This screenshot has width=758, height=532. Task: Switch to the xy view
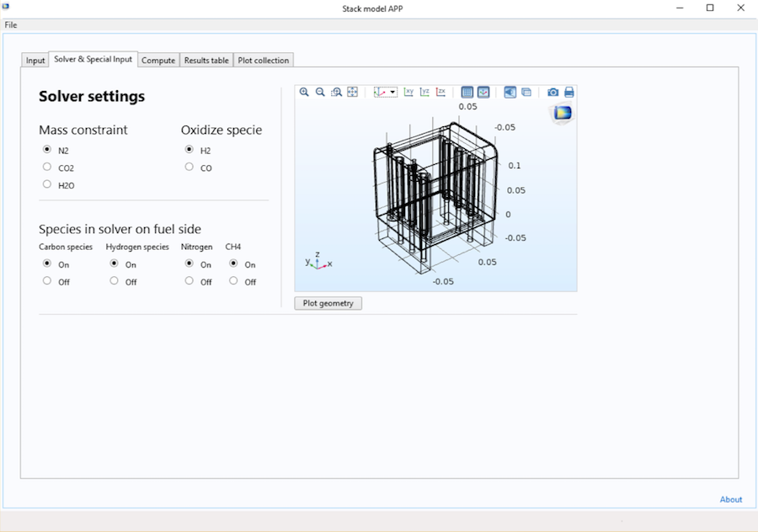click(x=408, y=92)
